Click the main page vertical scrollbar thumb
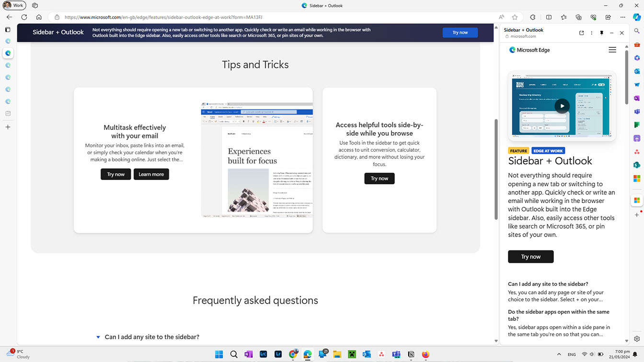The width and height of the screenshot is (644, 362). [x=496, y=170]
